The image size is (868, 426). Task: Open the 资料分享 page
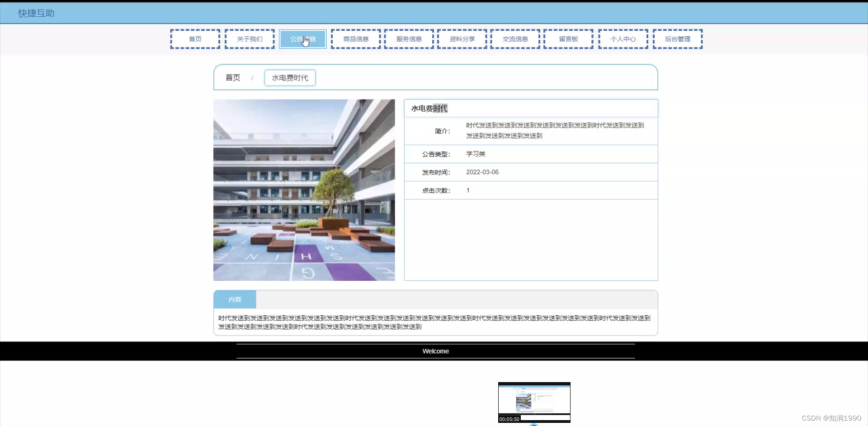coord(462,39)
